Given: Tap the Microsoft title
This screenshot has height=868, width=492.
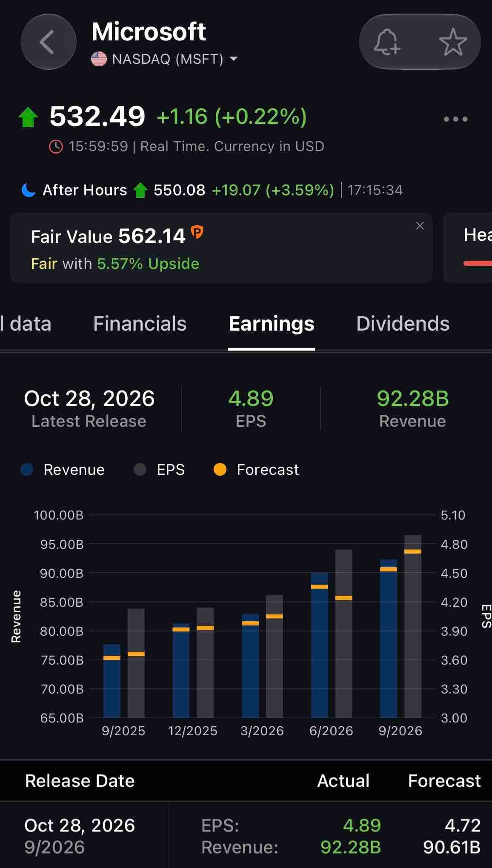Looking at the screenshot, I should 149,32.
